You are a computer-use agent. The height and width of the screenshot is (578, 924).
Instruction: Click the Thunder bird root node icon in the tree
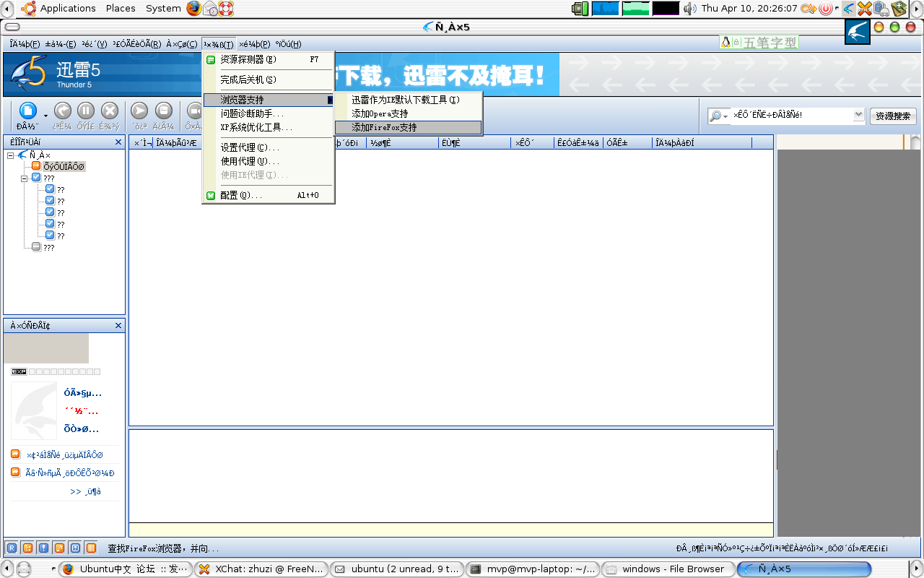22,155
